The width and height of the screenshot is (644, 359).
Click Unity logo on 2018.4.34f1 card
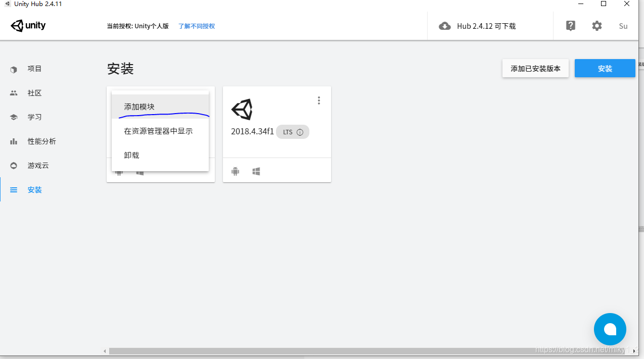pos(242,109)
